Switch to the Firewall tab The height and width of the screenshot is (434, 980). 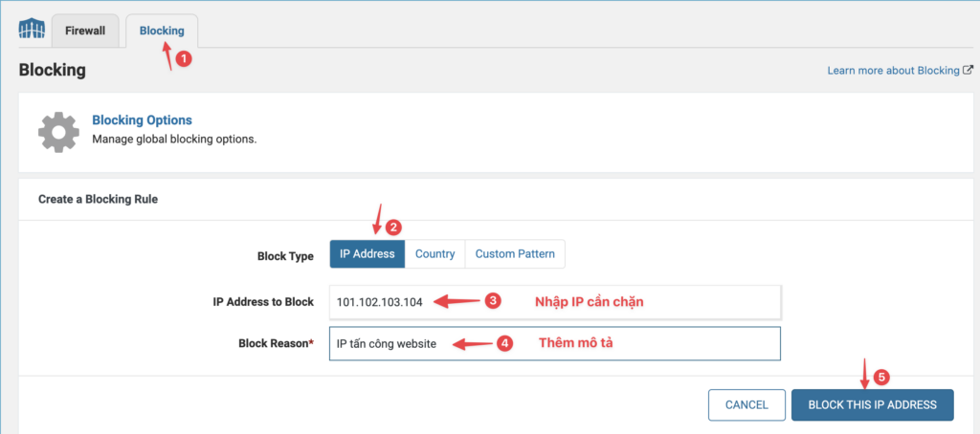[x=85, y=31]
